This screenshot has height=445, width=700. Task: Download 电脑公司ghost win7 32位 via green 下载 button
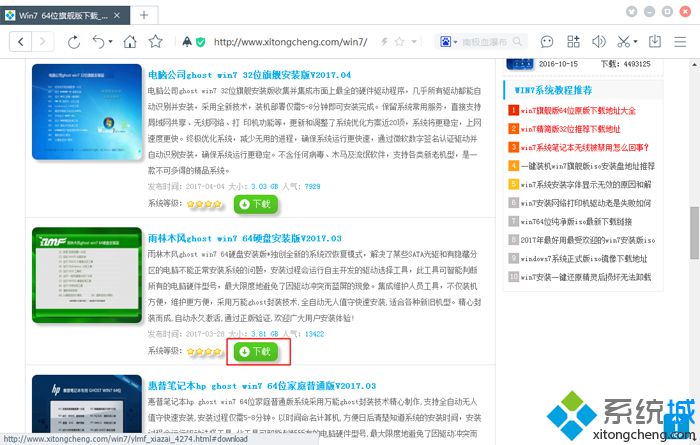[x=255, y=204]
